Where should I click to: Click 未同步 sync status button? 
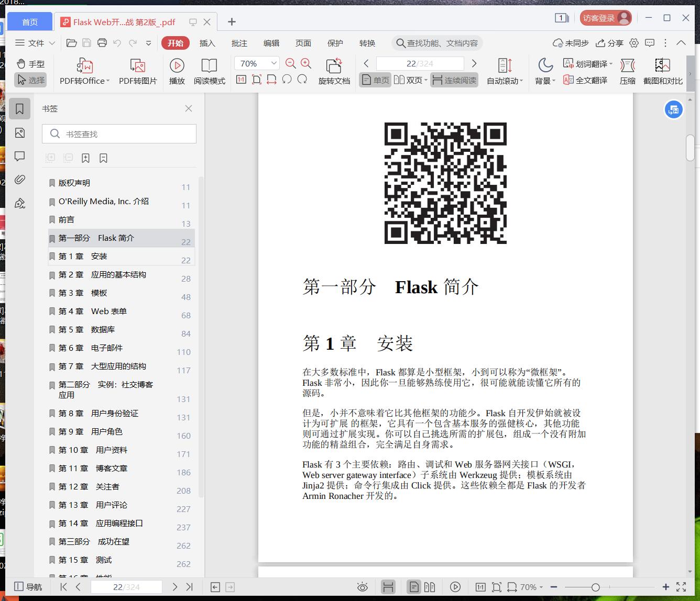571,43
